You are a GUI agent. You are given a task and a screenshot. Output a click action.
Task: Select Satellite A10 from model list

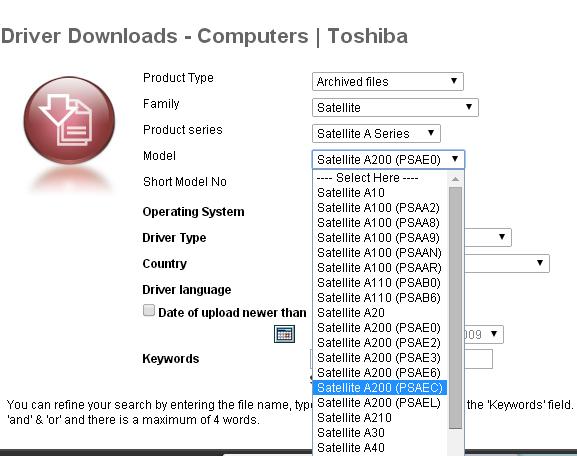[x=380, y=192]
